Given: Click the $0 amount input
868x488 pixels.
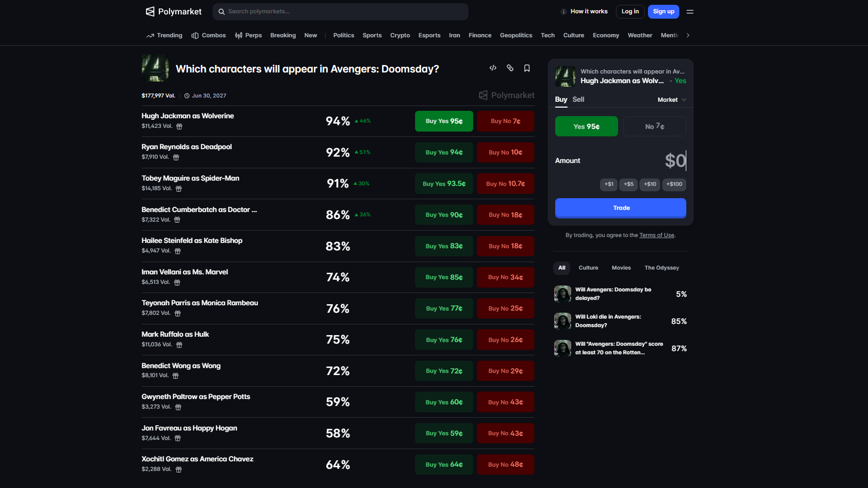Looking at the screenshot, I should tap(675, 160).
